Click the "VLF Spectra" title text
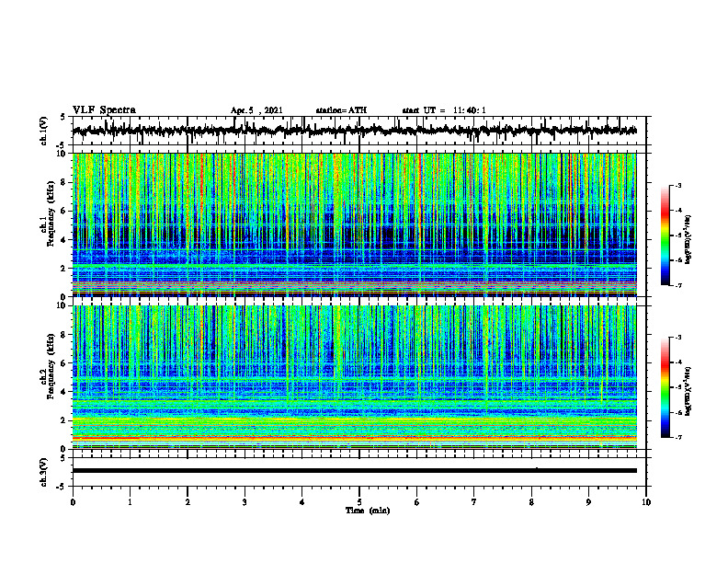 (x=104, y=110)
